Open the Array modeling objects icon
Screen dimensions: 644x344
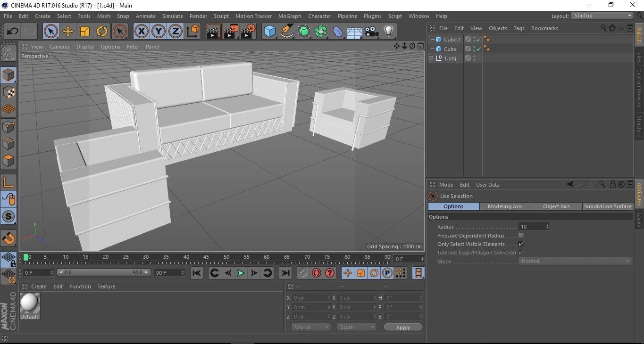(321, 32)
